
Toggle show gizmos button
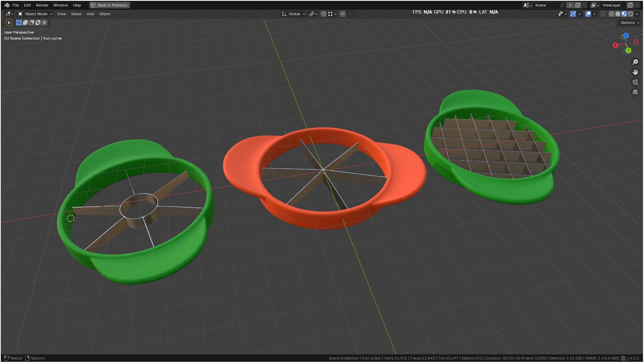573,14
